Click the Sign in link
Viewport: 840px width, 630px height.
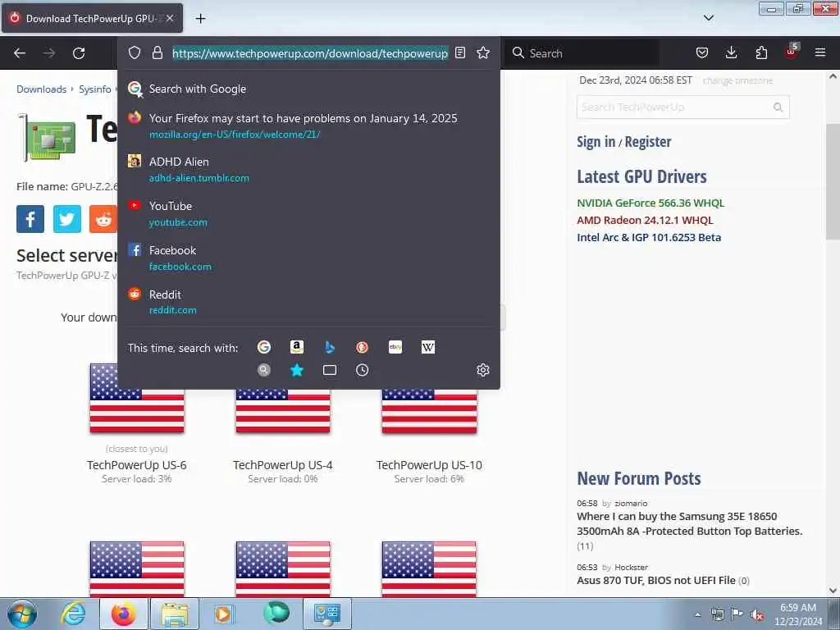point(596,141)
